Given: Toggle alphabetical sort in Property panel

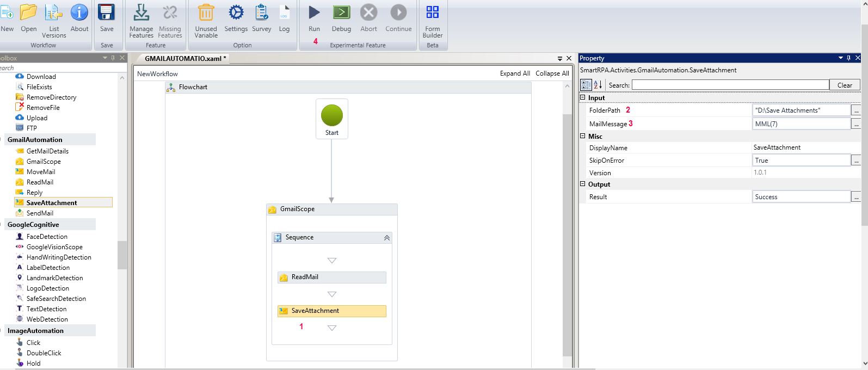Looking at the screenshot, I should tap(598, 85).
